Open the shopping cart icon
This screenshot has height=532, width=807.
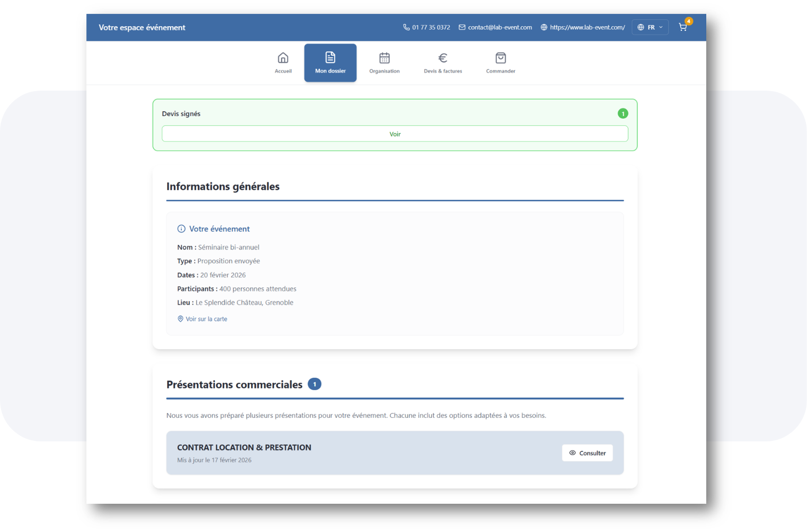682,27
